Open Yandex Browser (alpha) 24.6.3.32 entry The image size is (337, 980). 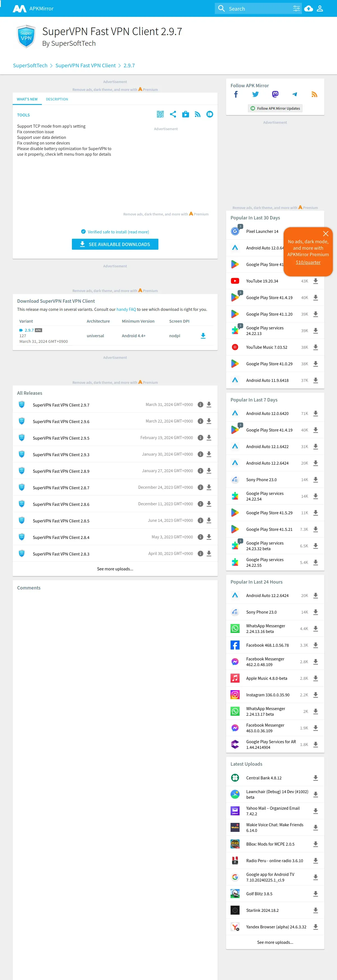pyautogui.click(x=276, y=927)
